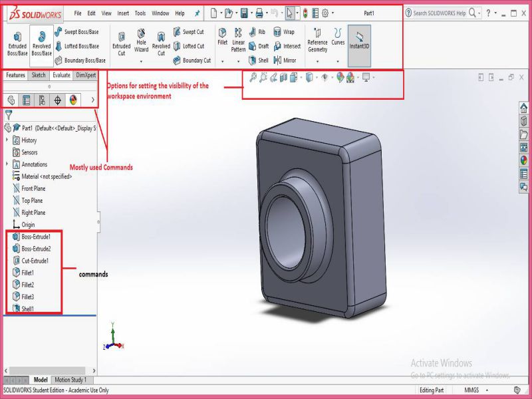The width and height of the screenshot is (532, 399).
Task: Select Material <not specified> item
Action: (42, 176)
